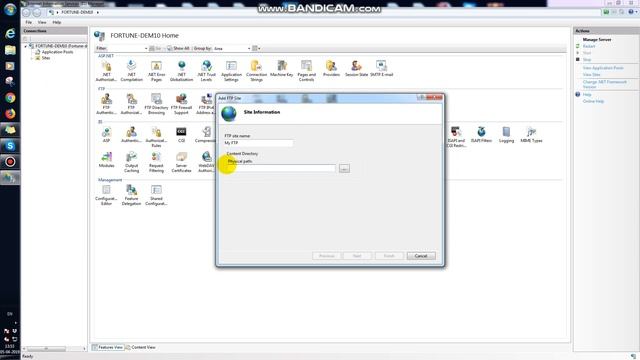Click the Bandicam record icon in taskbar
The image size is (640, 360).
point(10,162)
